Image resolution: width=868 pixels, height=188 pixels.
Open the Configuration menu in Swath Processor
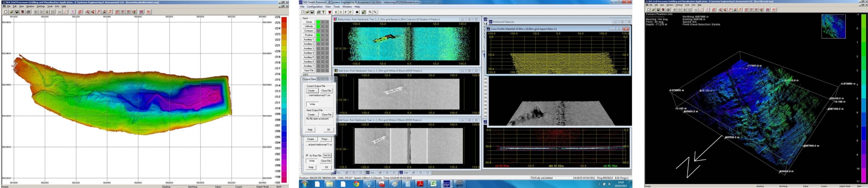pos(315,7)
